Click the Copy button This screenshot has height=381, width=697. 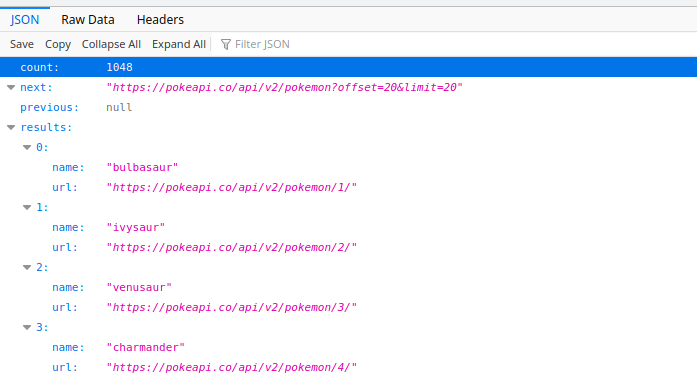click(x=58, y=44)
